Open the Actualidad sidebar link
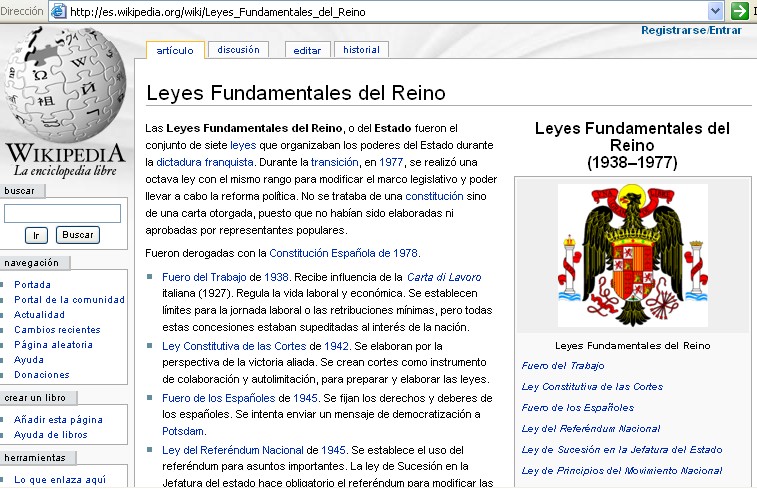Image resolution: width=757 pixels, height=489 pixels. point(39,314)
